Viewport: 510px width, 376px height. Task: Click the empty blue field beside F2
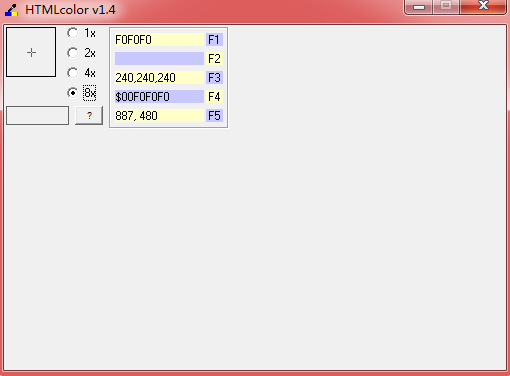tap(159, 59)
